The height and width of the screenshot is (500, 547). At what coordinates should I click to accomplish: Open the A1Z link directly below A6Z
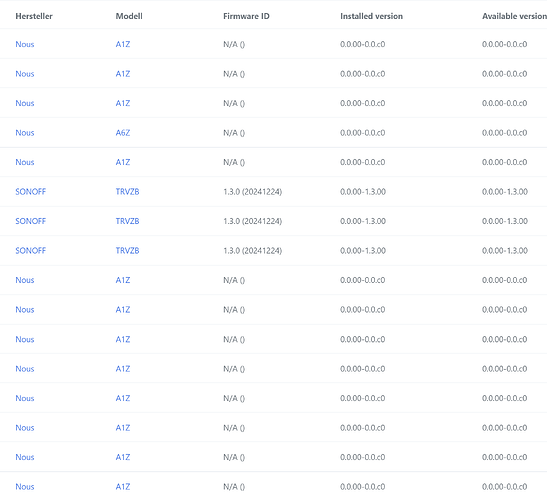coord(123,162)
